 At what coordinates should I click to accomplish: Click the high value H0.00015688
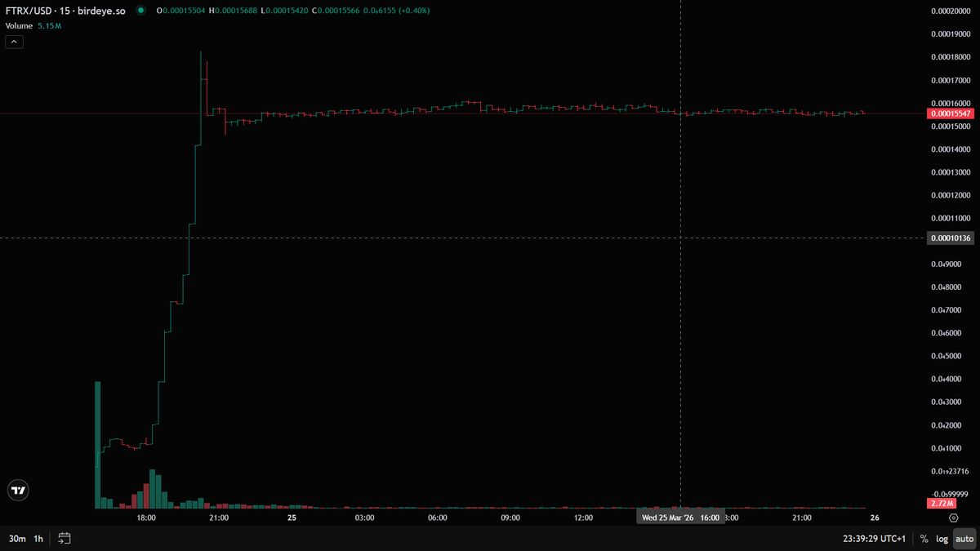(234, 11)
